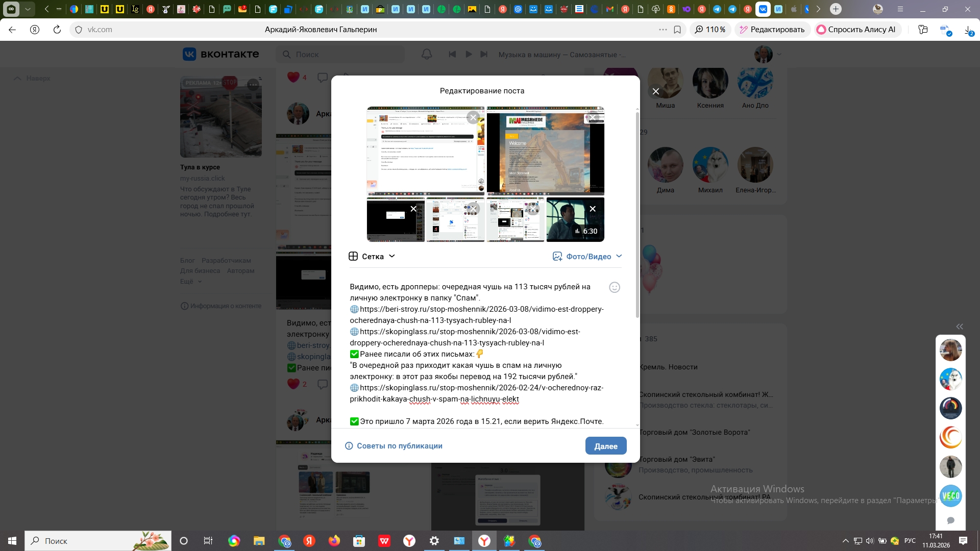
Task: Remove the black screenshot attachment thumbnail
Action: (413, 209)
